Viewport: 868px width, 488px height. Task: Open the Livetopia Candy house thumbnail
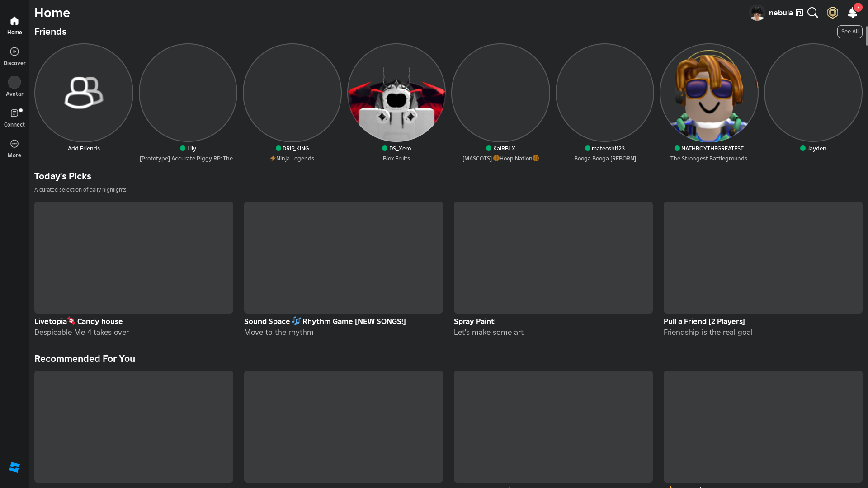[134, 258]
